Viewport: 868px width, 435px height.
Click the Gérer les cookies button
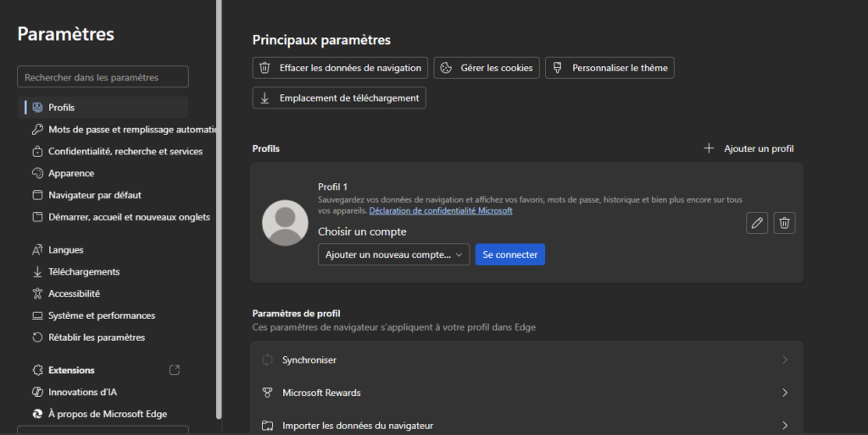pos(487,68)
